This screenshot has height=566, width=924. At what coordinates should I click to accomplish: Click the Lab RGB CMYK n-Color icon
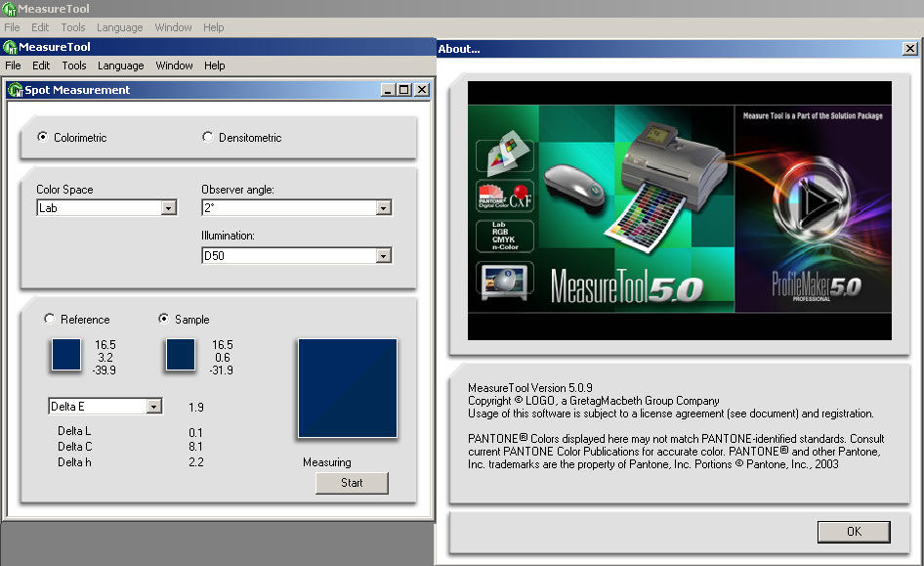point(504,236)
